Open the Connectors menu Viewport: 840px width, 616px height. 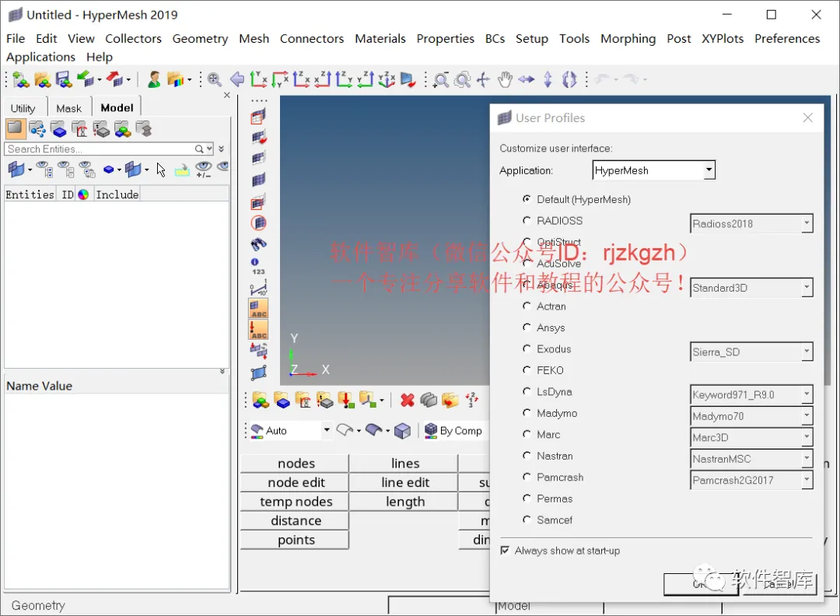pyautogui.click(x=312, y=39)
